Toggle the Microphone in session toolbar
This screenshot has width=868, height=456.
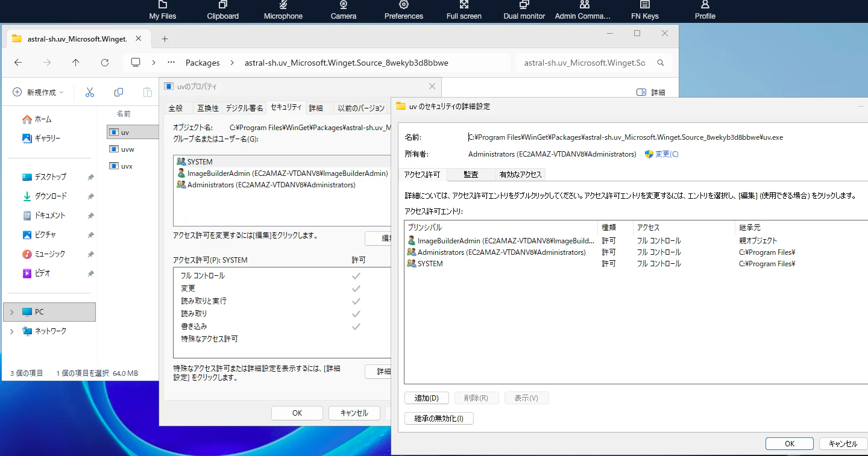pyautogui.click(x=283, y=10)
